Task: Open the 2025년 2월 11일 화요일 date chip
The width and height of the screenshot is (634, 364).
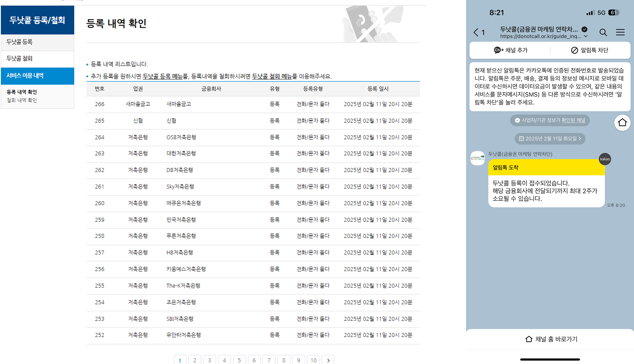Action: [550, 138]
